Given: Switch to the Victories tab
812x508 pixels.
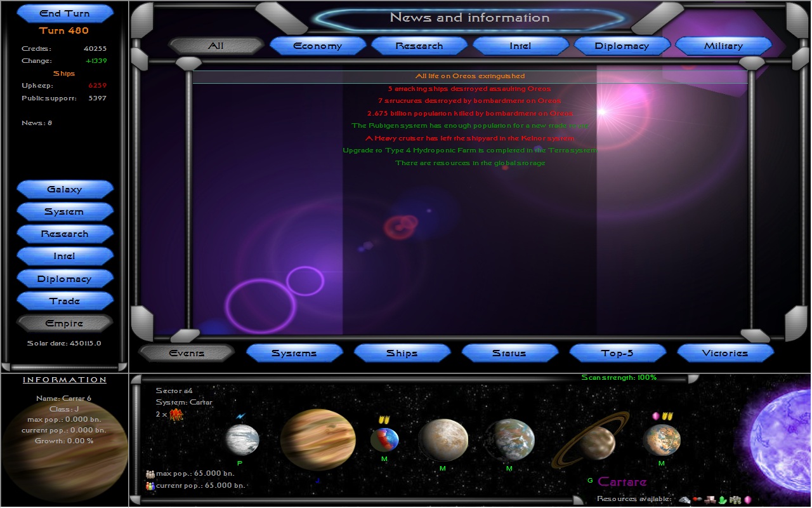Looking at the screenshot, I should (x=725, y=353).
